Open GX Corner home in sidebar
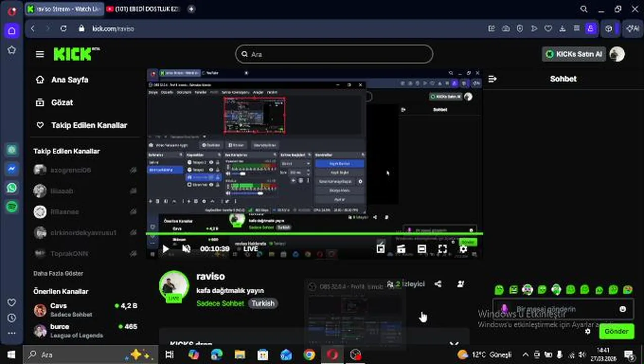 pyautogui.click(x=12, y=30)
